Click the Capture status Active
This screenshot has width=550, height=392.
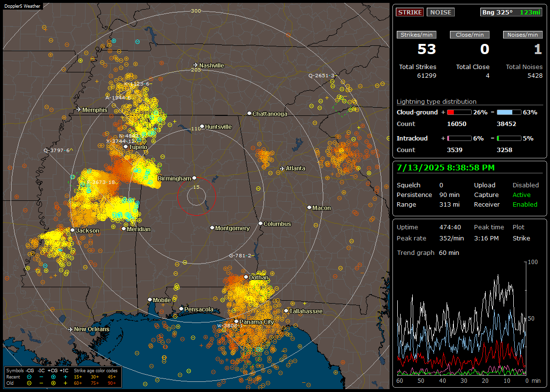[x=521, y=195]
